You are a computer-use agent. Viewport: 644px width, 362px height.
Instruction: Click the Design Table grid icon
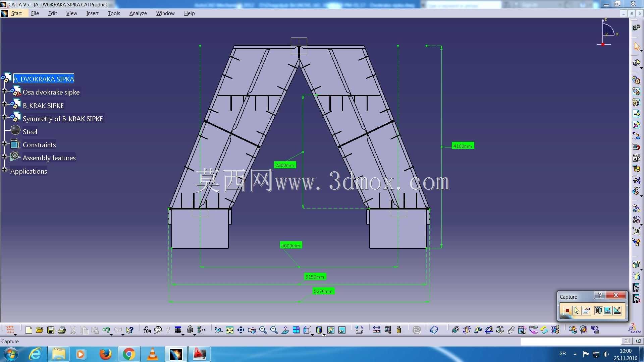point(178,330)
